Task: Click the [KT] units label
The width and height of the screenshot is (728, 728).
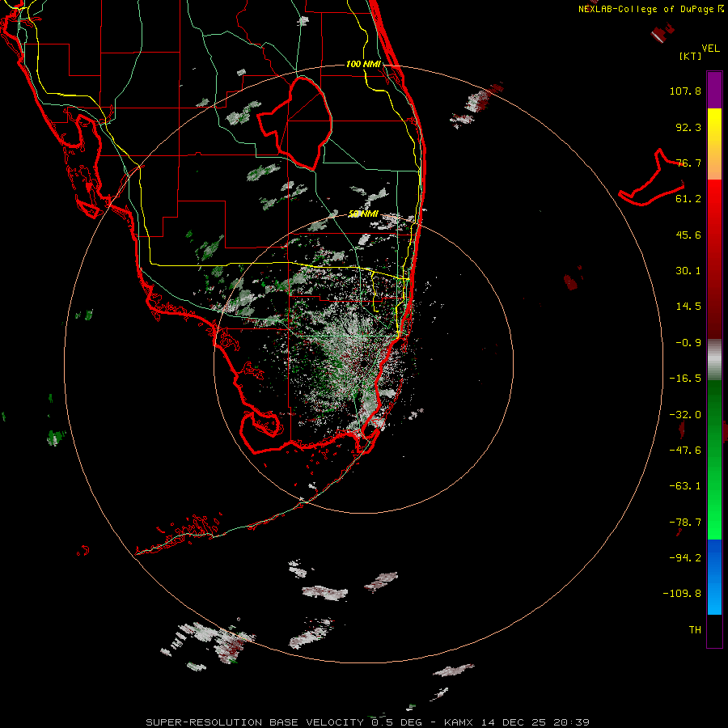Action: (689, 56)
